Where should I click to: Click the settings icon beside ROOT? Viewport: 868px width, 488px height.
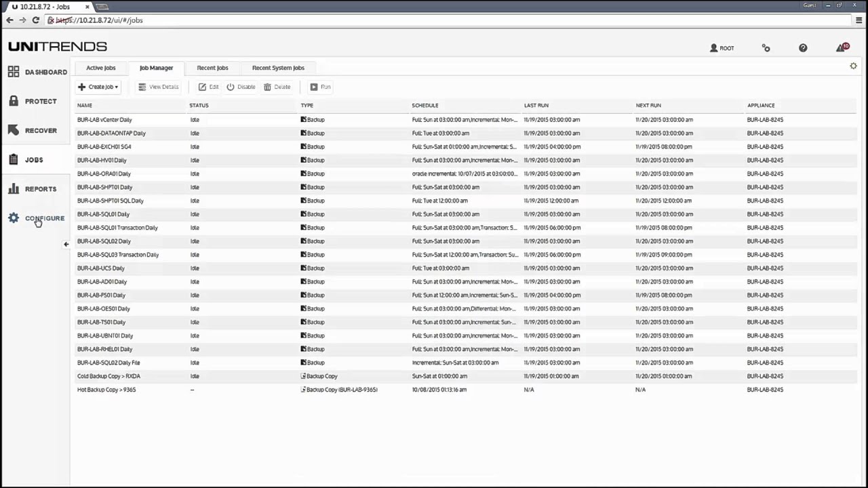(x=766, y=48)
